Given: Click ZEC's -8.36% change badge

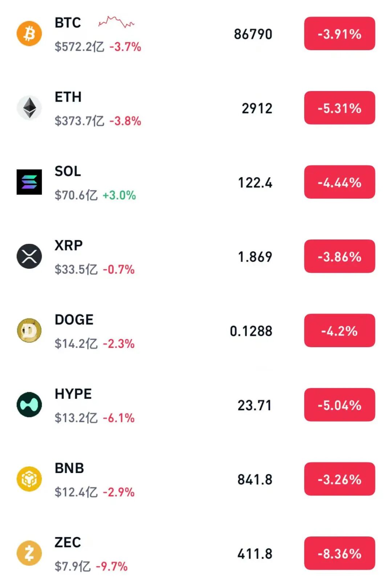Looking at the screenshot, I should 339,553.
